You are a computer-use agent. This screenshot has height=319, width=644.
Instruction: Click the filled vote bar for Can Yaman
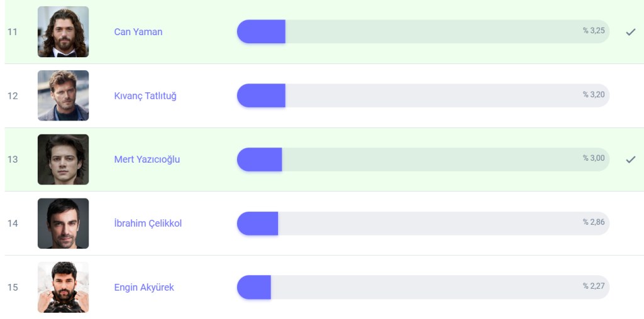click(261, 32)
